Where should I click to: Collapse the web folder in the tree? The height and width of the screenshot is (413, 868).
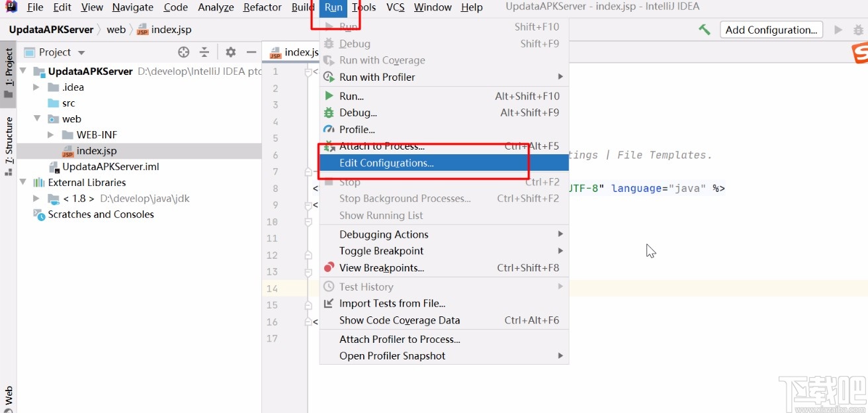coord(37,118)
